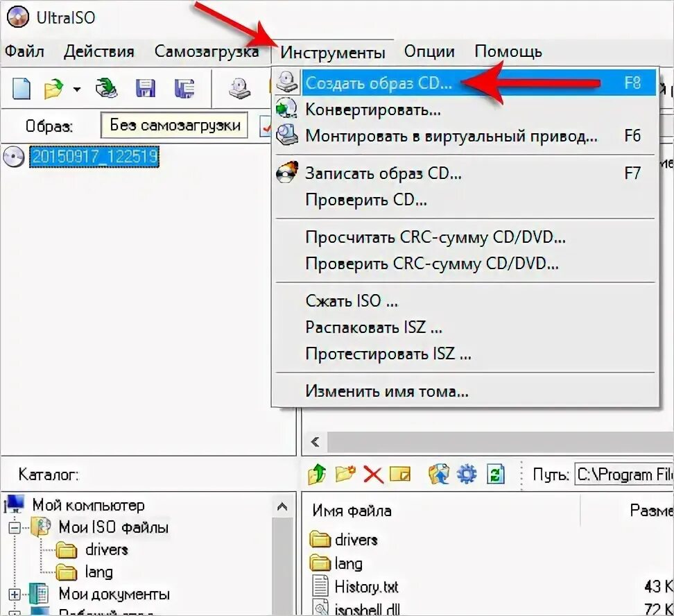Image resolution: width=674 pixels, height=616 pixels.
Task: Click the Без самозагрузки boot type field
Action: [x=174, y=125]
